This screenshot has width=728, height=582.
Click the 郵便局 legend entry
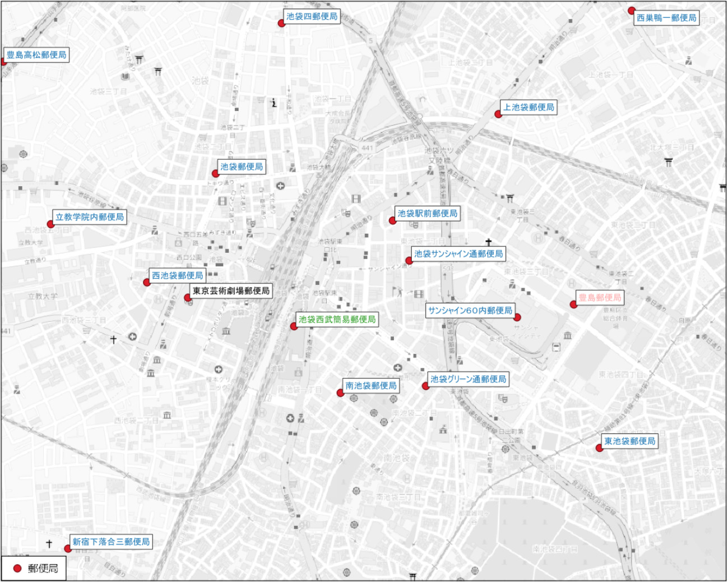[x=34, y=569]
